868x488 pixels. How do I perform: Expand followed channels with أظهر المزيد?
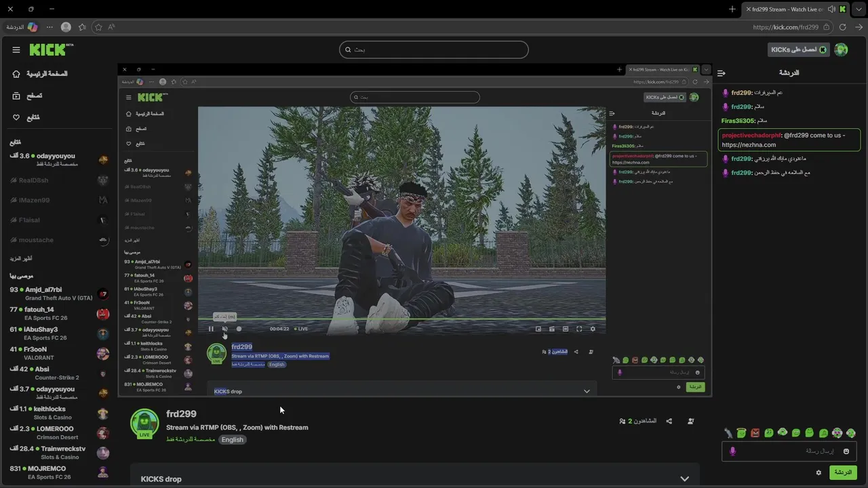[x=21, y=258]
